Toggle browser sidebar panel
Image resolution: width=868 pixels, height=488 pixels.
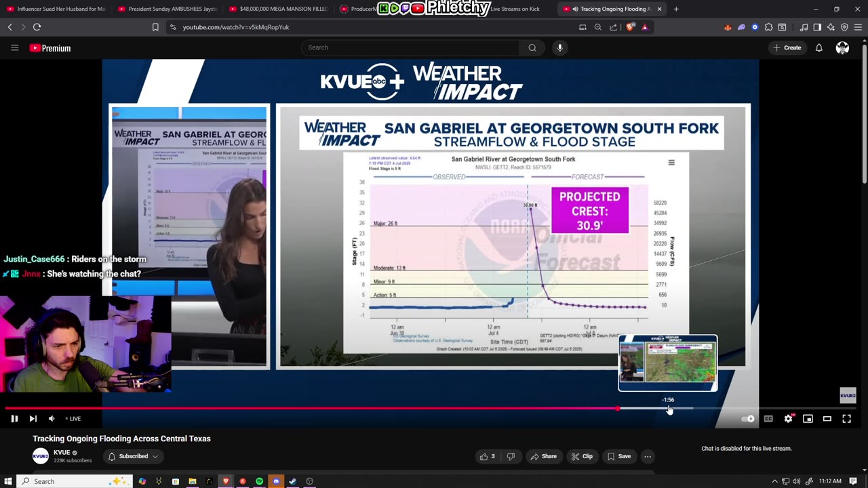(817, 27)
